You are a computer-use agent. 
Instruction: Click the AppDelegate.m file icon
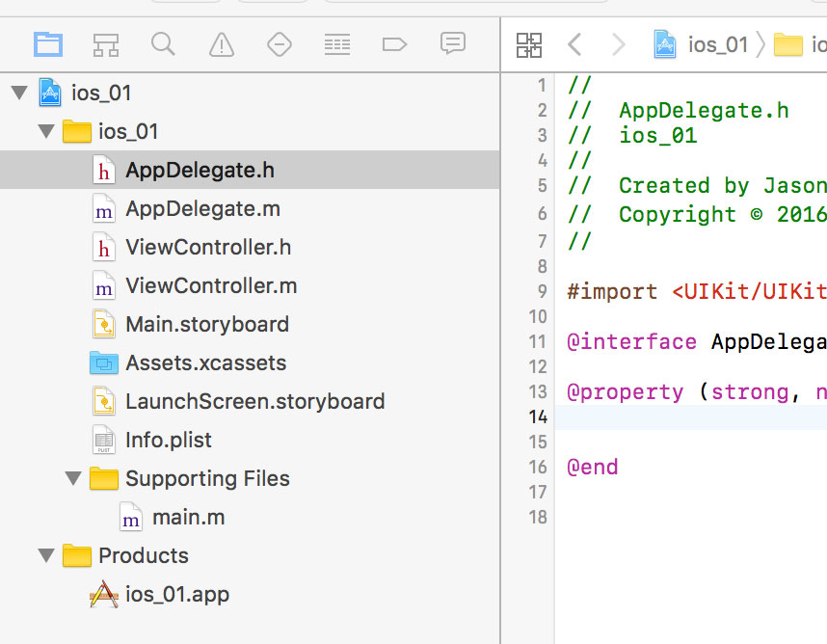click(104, 208)
